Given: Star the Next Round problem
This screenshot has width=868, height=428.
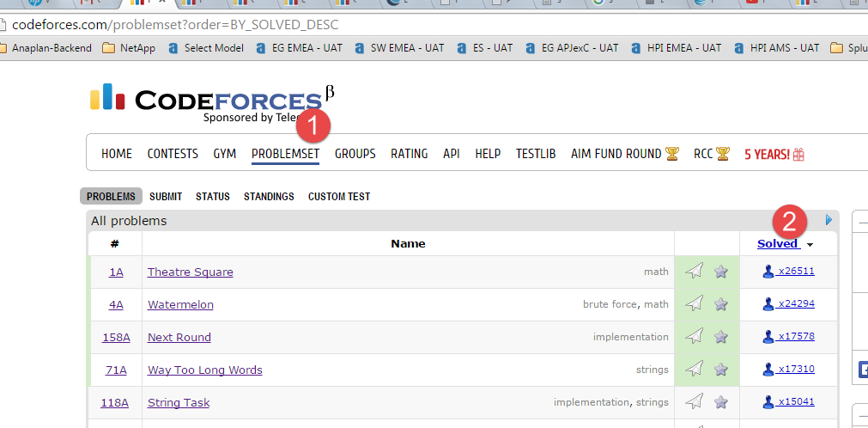Looking at the screenshot, I should click(x=720, y=337).
